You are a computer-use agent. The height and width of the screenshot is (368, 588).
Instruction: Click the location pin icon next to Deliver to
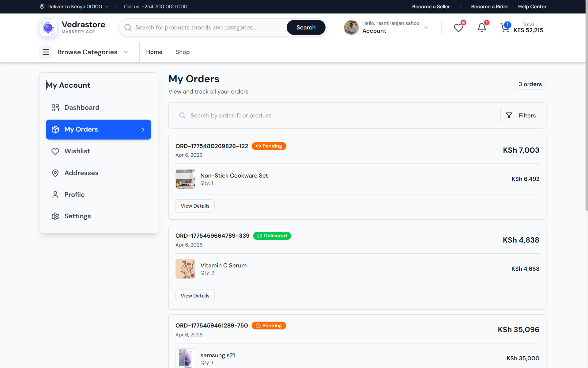click(42, 7)
